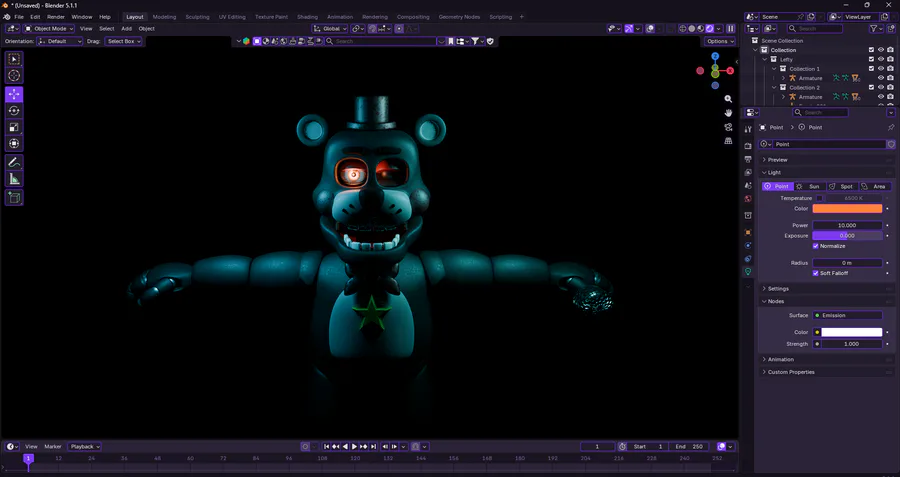Viewport: 900px width, 477px height.
Task: Pick the Add Cube tool
Action: (x=14, y=198)
